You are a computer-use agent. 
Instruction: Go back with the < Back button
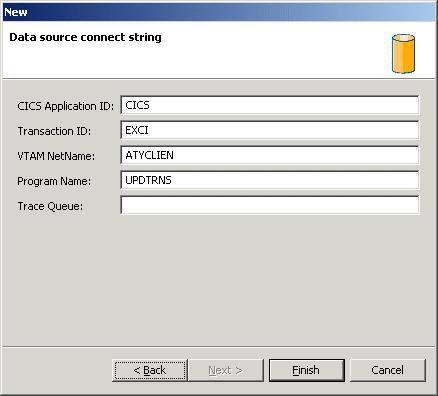[150, 370]
